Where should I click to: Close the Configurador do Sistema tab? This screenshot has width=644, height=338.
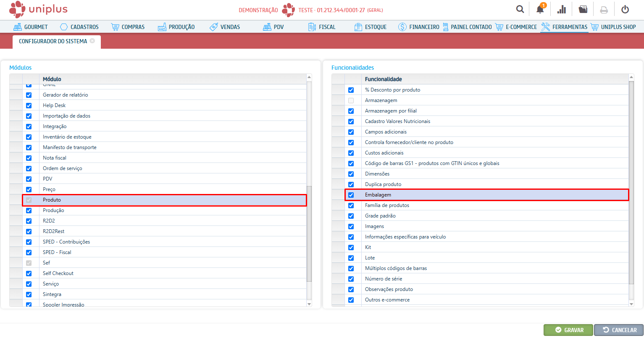click(92, 41)
